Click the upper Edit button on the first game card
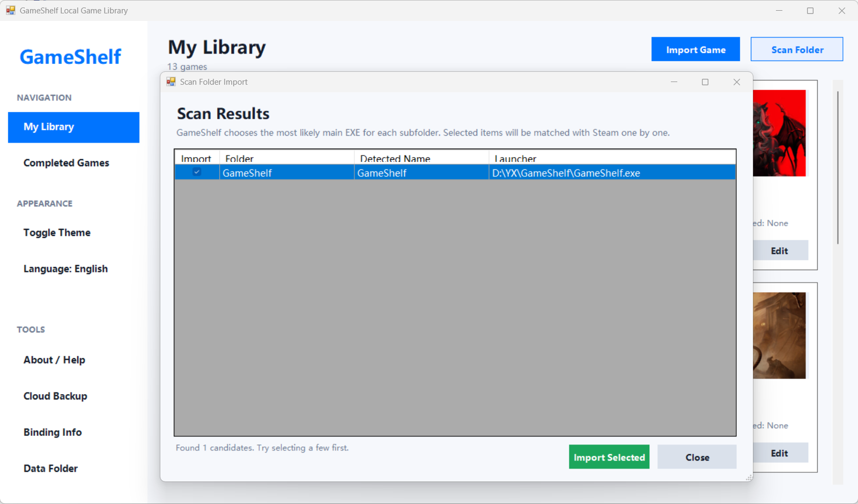858x504 pixels. click(x=780, y=250)
